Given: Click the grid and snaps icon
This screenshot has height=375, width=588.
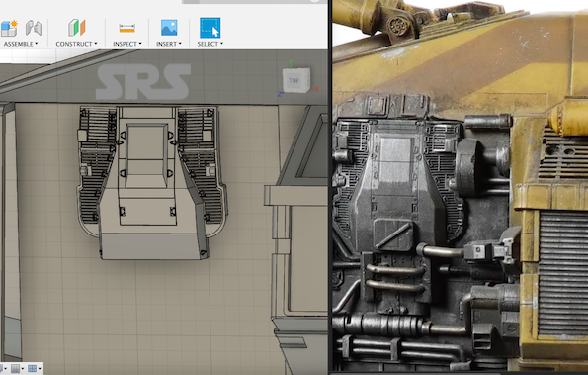Looking at the screenshot, I should pyautogui.click(x=15, y=369).
